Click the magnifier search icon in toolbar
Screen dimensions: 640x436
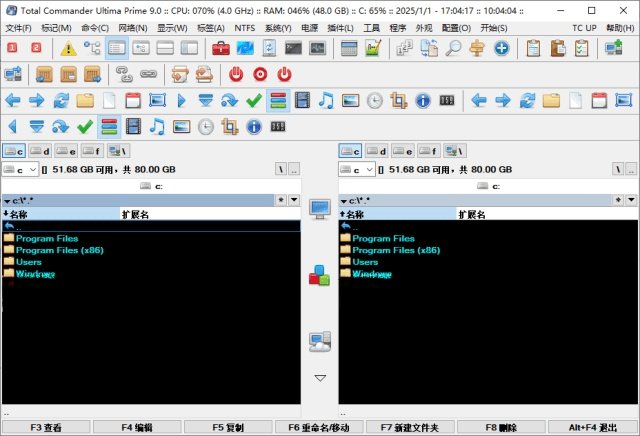453,48
